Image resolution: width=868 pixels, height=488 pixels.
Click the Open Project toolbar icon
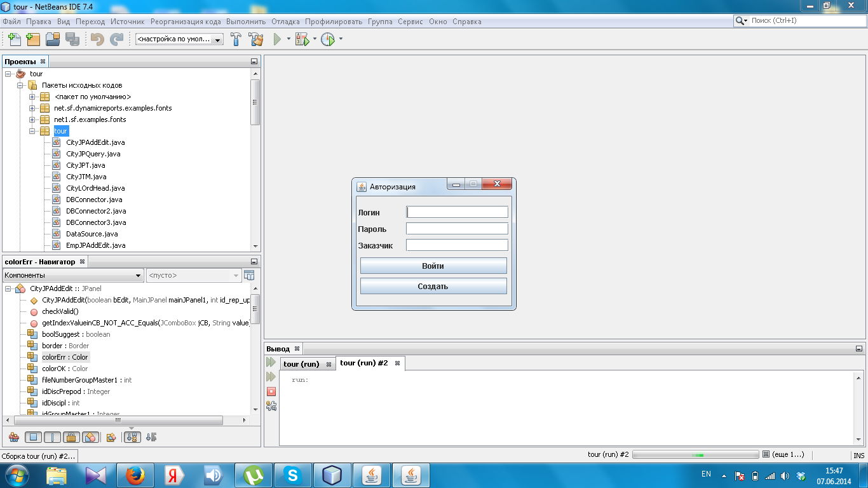tap(52, 39)
